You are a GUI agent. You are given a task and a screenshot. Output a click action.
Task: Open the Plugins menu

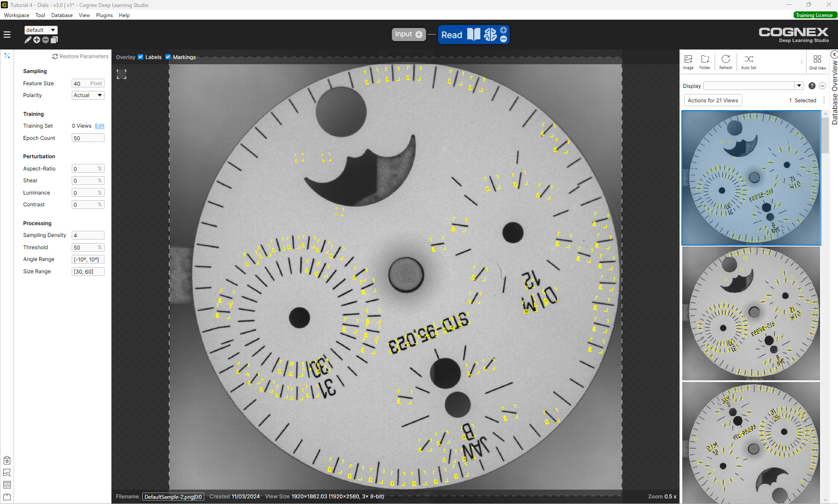click(x=104, y=15)
